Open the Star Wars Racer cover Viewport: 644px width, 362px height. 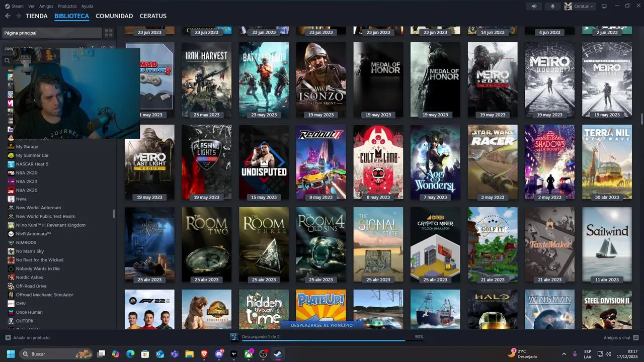coord(493,162)
